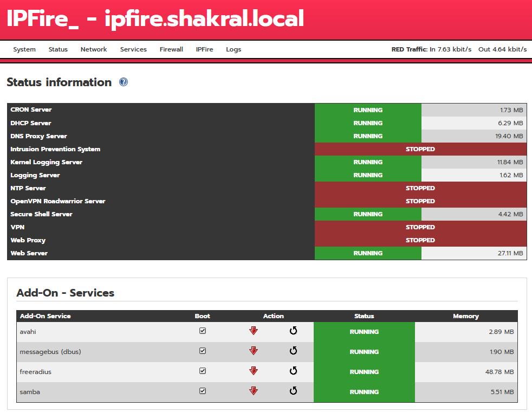Click the 5.51 MB samba memory value
This screenshot has height=412, width=532.
pos(502,392)
